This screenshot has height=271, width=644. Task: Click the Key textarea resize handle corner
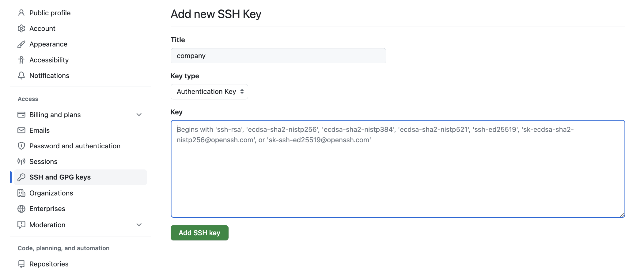(x=622, y=215)
